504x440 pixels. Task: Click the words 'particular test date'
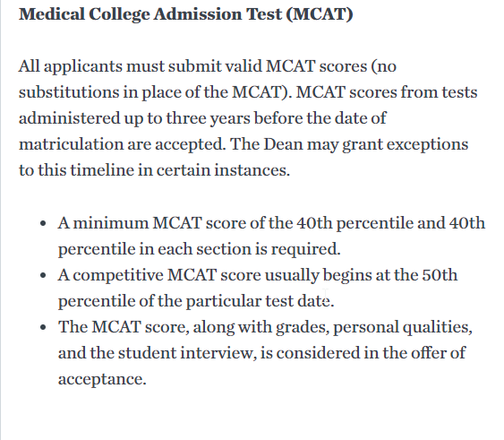coord(258,301)
